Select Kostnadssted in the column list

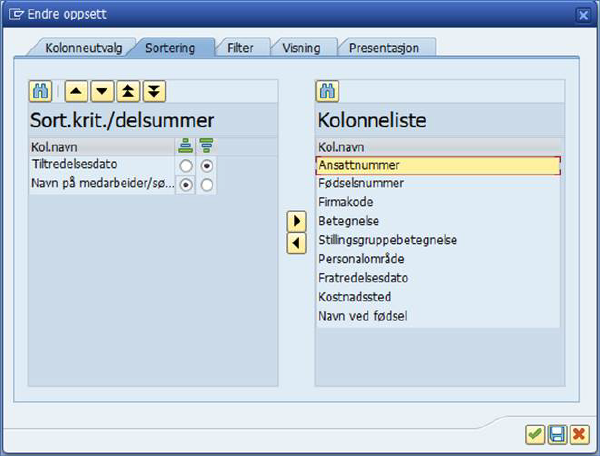pyautogui.click(x=438, y=297)
